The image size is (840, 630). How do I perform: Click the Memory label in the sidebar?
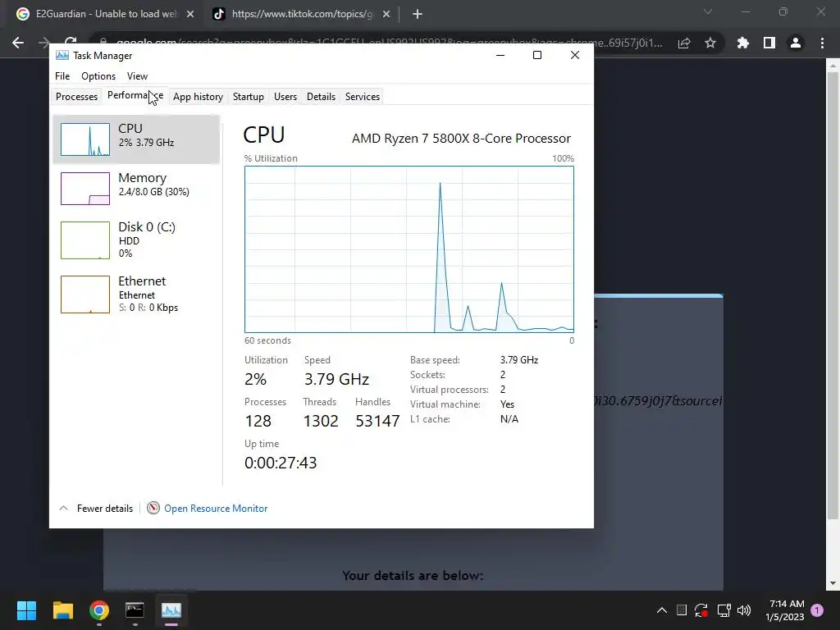(x=143, y=178)
